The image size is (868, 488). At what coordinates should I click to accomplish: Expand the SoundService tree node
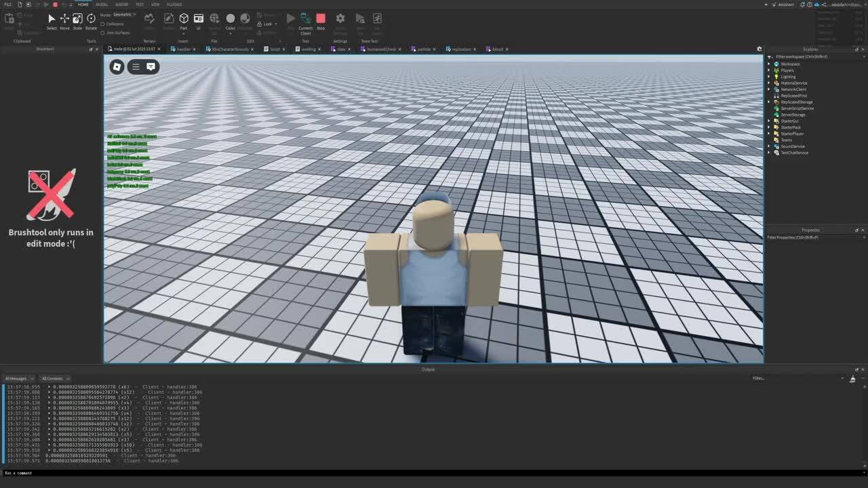pos(769,146)
